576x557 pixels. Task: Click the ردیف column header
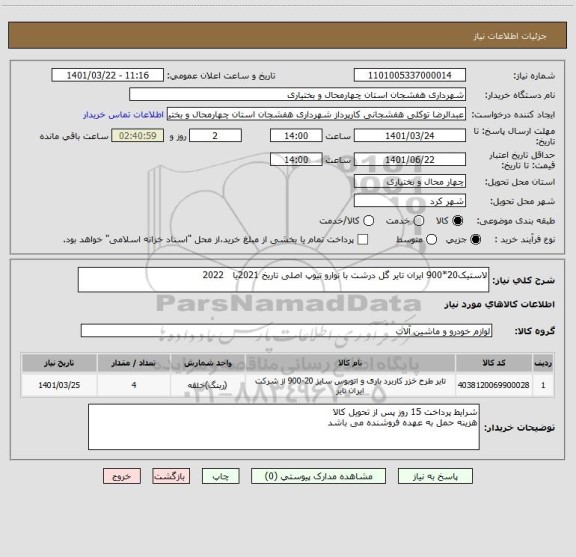pos(543,363)
